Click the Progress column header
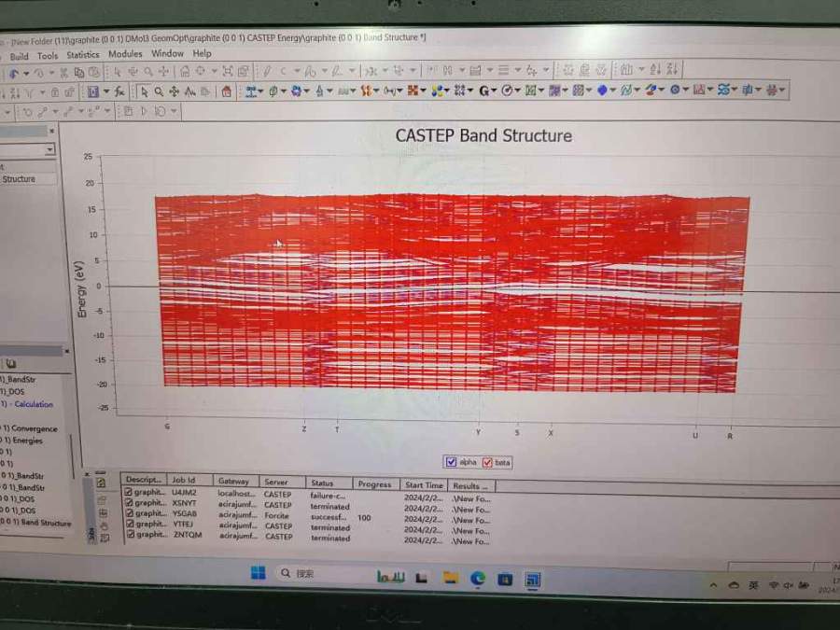 point(374,484)
